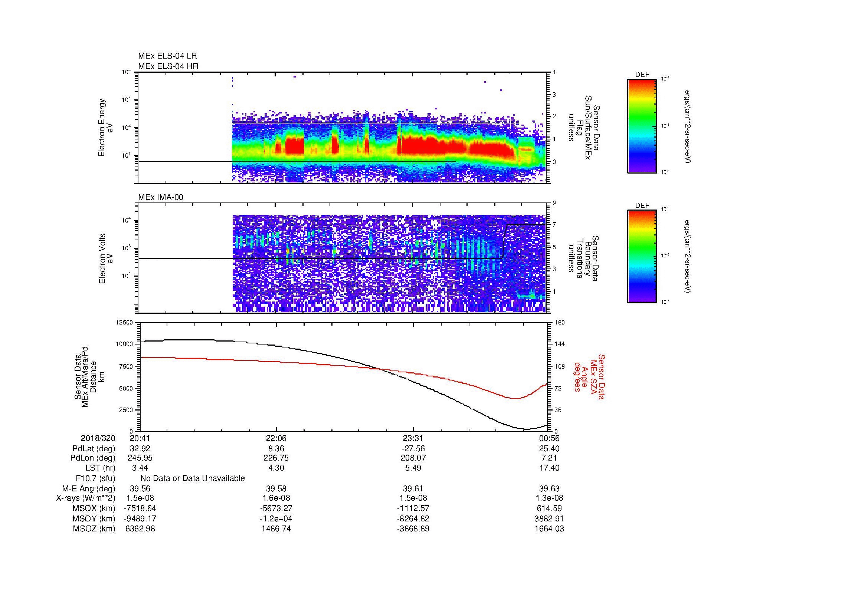Click the LST value '5.49'
This screenshot has height=613, width=868.
tap(413, 468)
